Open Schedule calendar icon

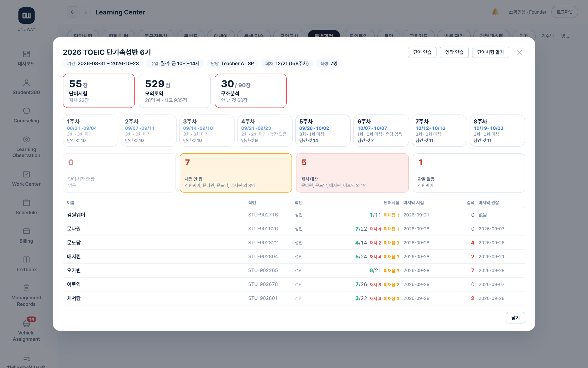point(26,203)
